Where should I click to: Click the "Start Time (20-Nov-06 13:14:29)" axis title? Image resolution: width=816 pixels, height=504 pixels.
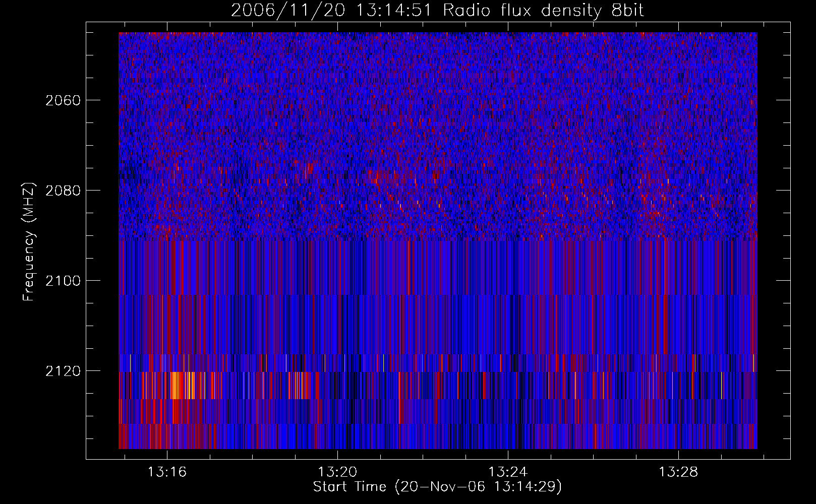(x=437, y=487)
